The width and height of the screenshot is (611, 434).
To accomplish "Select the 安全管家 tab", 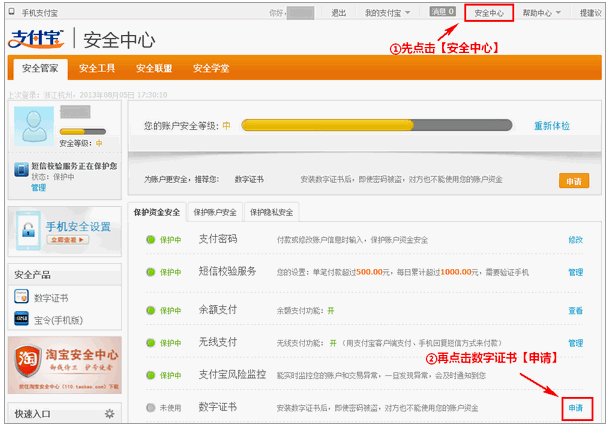I will (40, 69).
